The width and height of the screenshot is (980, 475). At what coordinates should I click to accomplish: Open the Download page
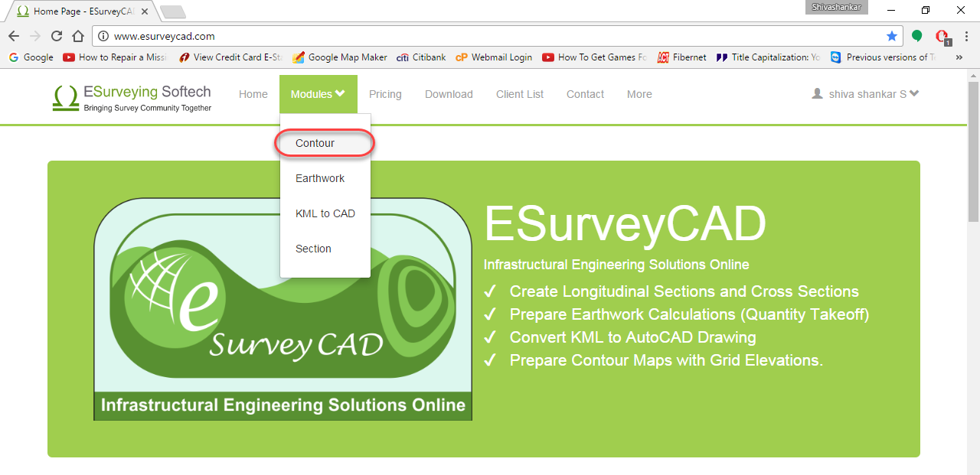pos(449,94)
